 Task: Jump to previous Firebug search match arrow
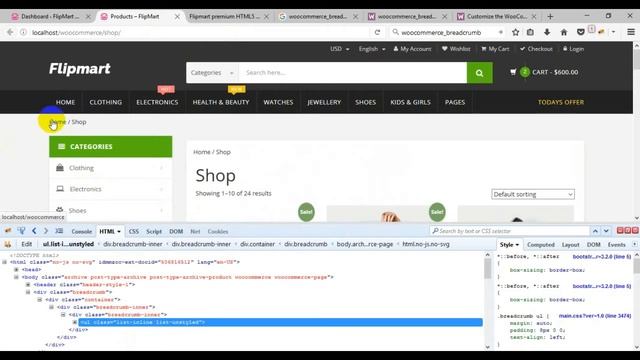click(596, 231)
